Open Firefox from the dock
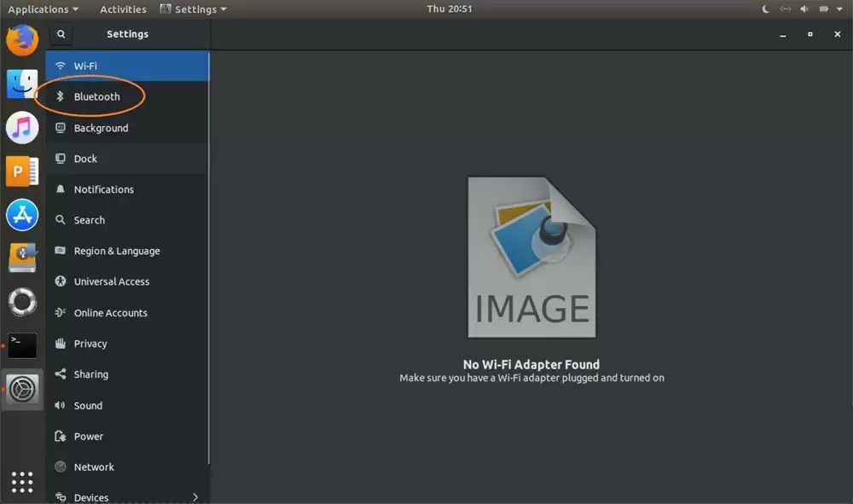The image size is (853, 504). click(x=22, y=40)
